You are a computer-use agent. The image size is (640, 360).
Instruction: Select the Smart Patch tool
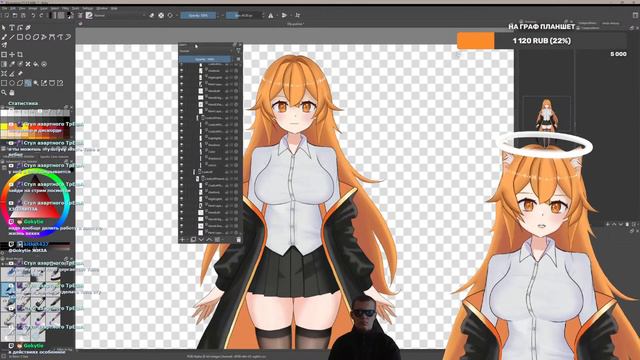[28, 64]
